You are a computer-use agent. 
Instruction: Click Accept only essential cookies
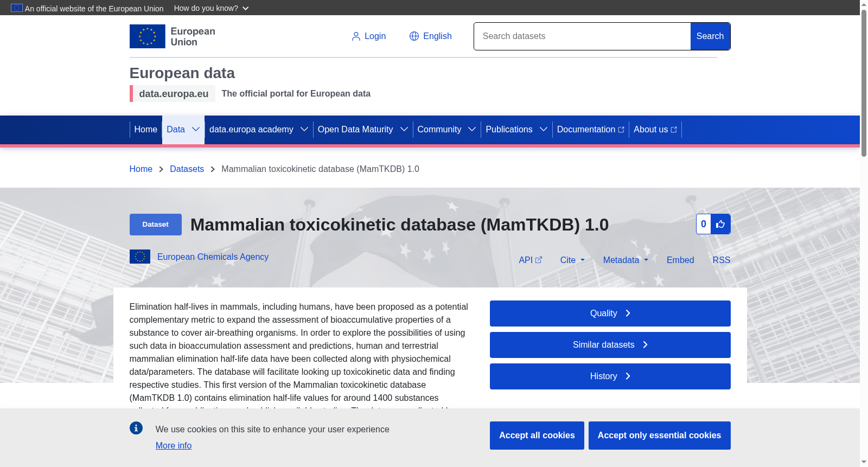(660, 436)
